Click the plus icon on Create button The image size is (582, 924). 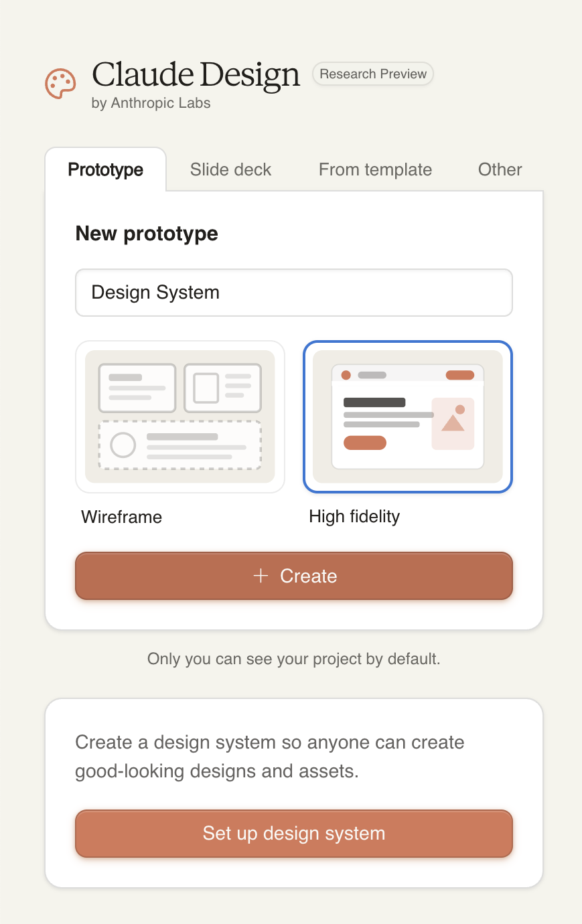pyautogui.click(x=261, y=576)
